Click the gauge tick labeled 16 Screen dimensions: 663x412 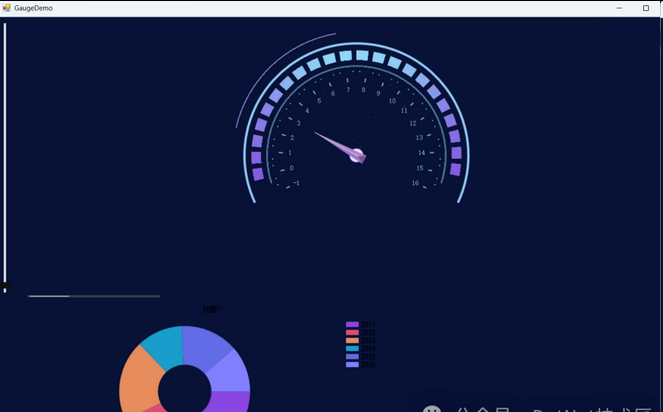click(415, 183)
